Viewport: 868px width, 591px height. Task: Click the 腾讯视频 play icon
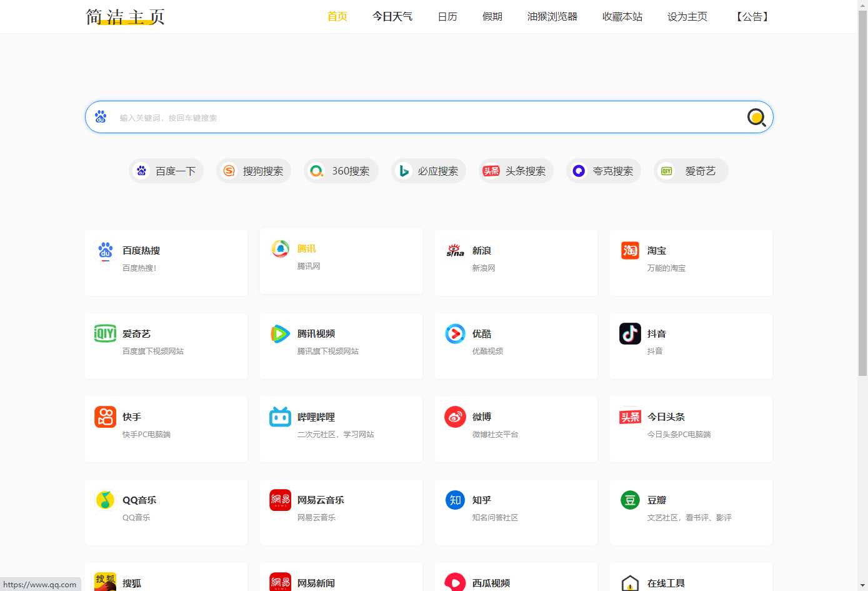(280, 334)
